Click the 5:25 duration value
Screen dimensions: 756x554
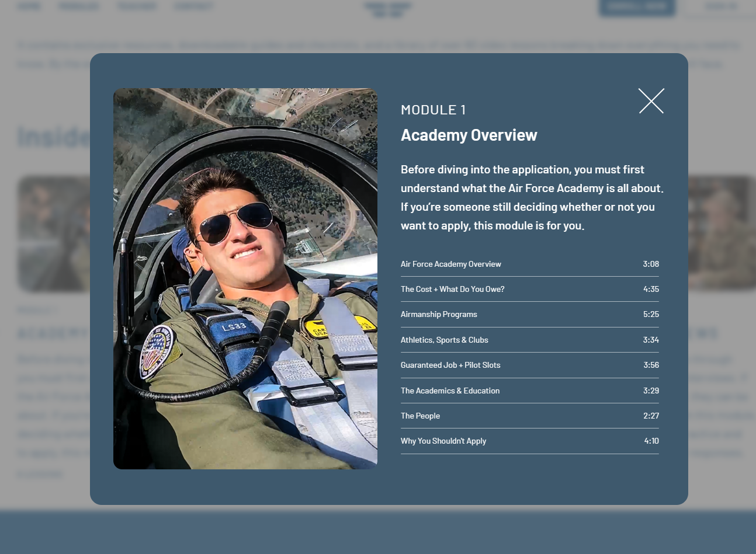pyautogui.click(x=651, y=314)
